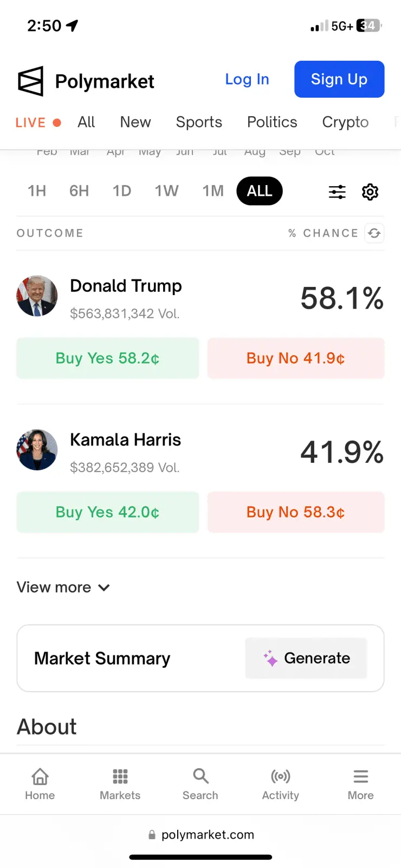Select the ALL time range
The image size is (401, 868).
click(260, 191)
